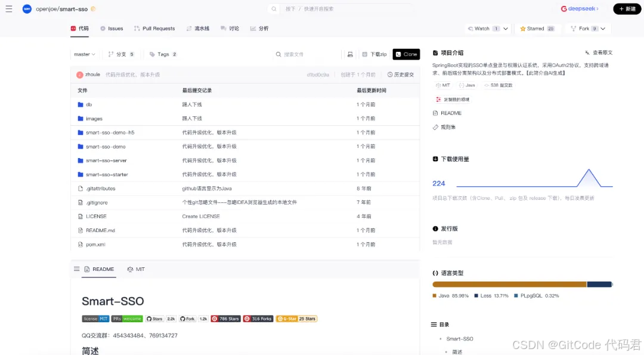The image size is (644, 355).
Task: Click 查看原文 view original link
Action: 599,53
